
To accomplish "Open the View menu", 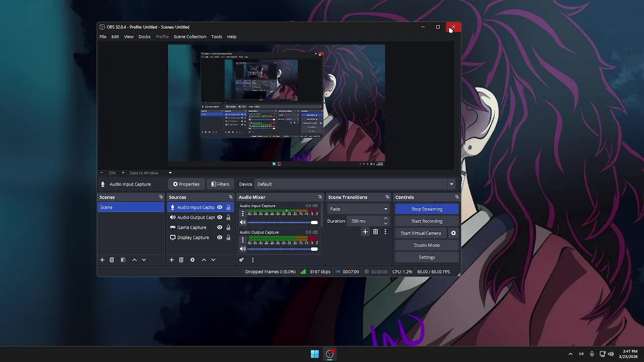I will (129, 37).
